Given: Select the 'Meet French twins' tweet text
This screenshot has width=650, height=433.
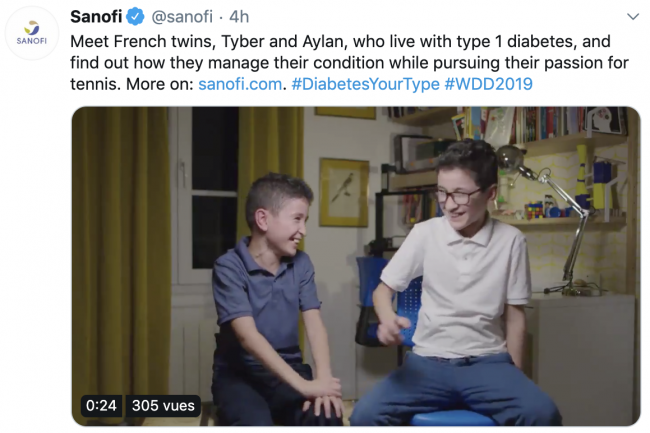Looking at the screenshot, I should [349, 63].
